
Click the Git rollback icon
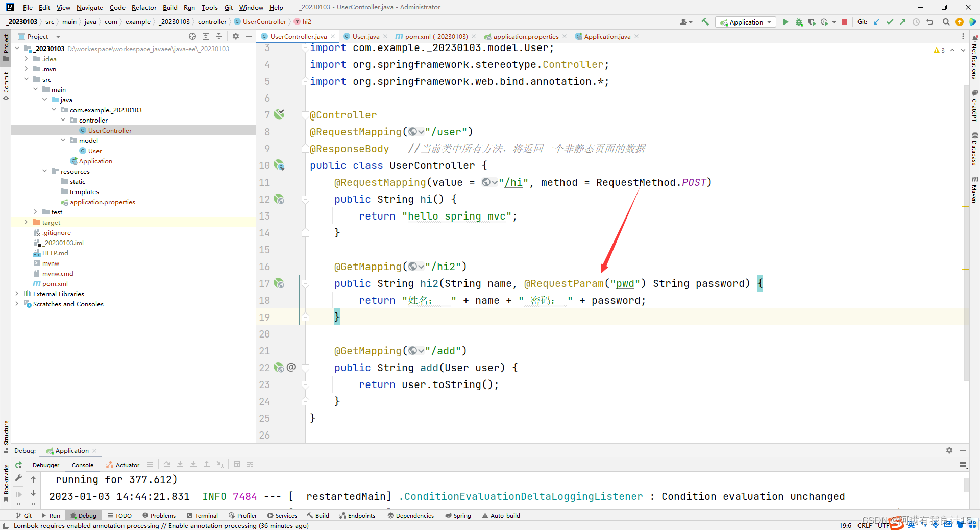(930, 22)
